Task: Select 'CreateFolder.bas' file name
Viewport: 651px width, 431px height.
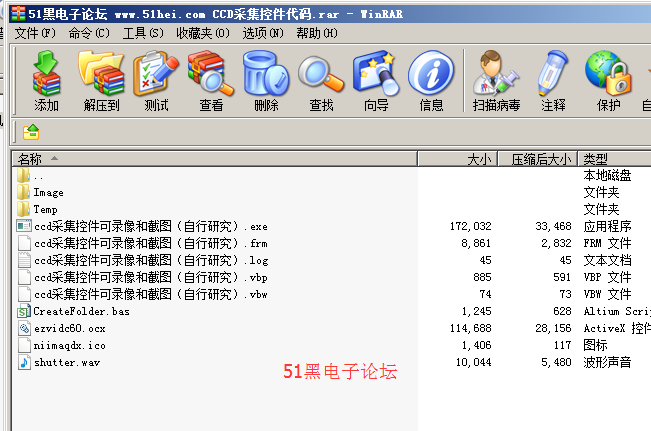Action: tap(81, 311)
